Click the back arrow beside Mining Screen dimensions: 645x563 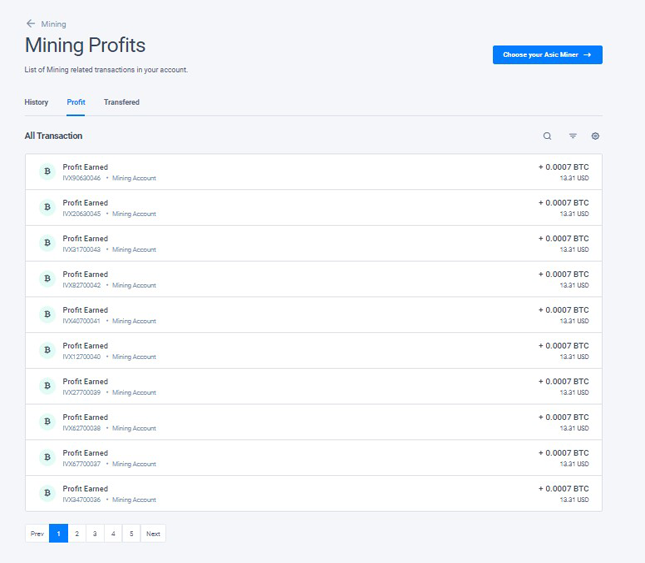(30, 23)
